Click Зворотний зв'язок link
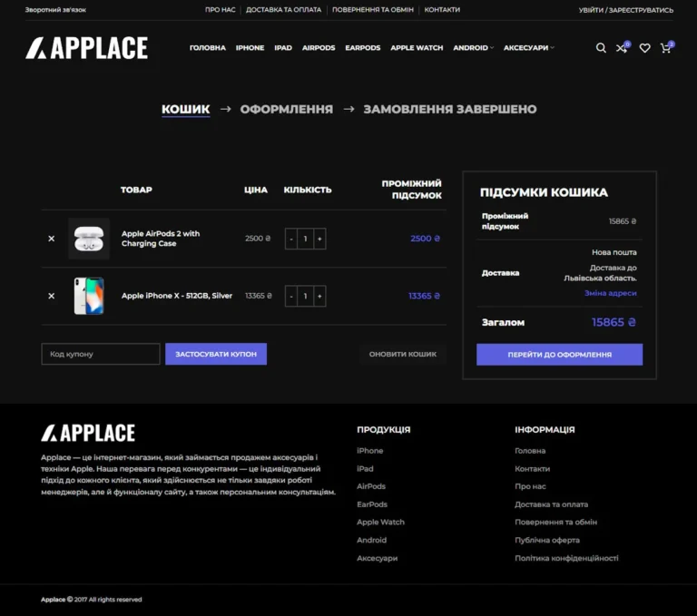Screen dimensions: 697x616 (55, 10)
